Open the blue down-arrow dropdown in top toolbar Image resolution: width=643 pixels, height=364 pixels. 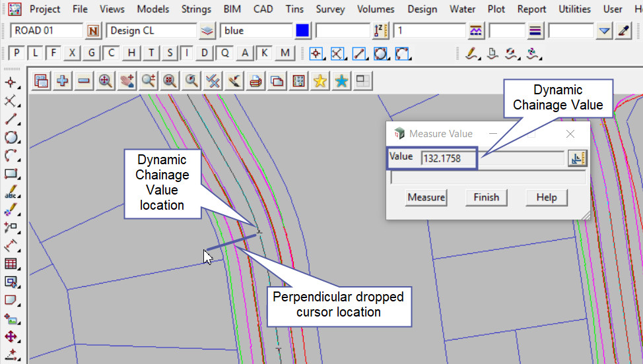(x=605, y=30)
